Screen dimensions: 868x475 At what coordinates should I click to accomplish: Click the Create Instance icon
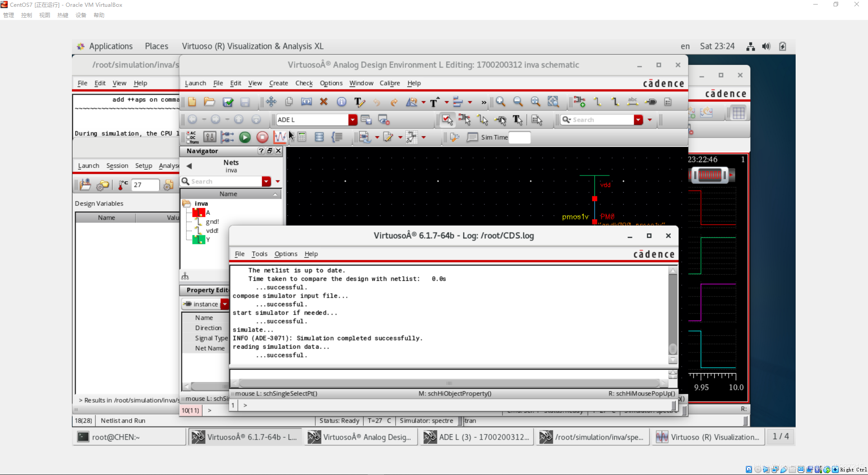click(x=579, y=102)
